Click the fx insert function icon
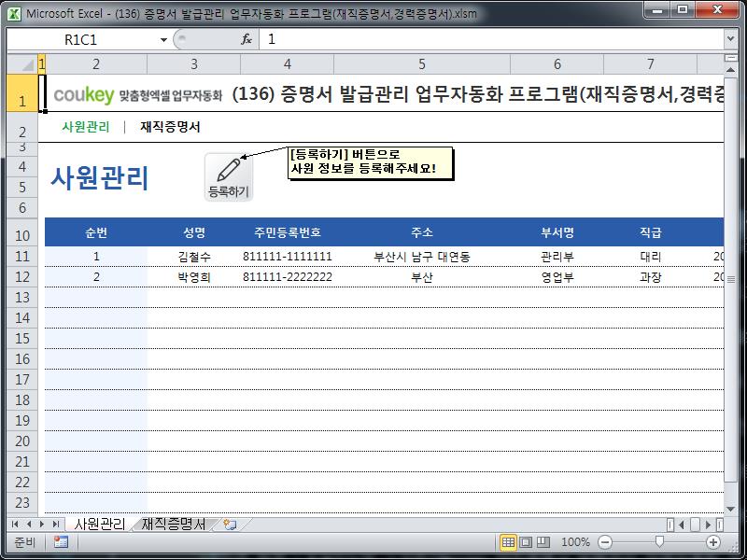Viewport: 747px width, 560px height. 247,39
